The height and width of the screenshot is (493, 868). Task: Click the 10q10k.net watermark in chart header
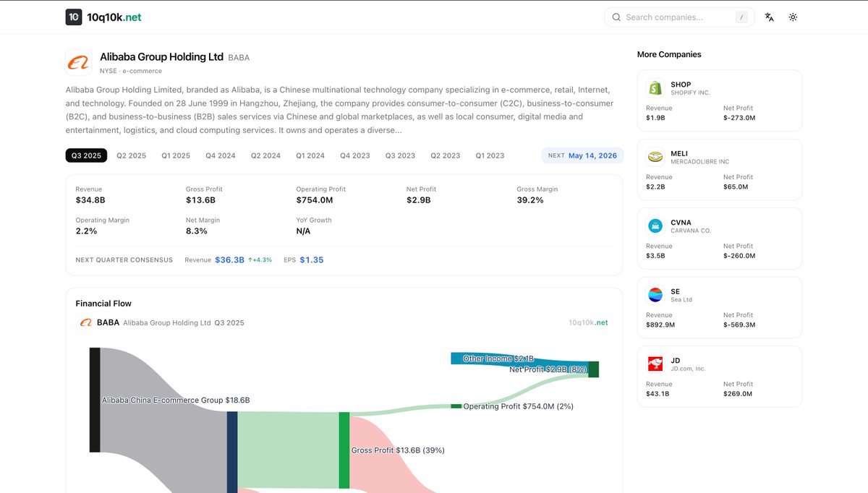click(589, 322)
